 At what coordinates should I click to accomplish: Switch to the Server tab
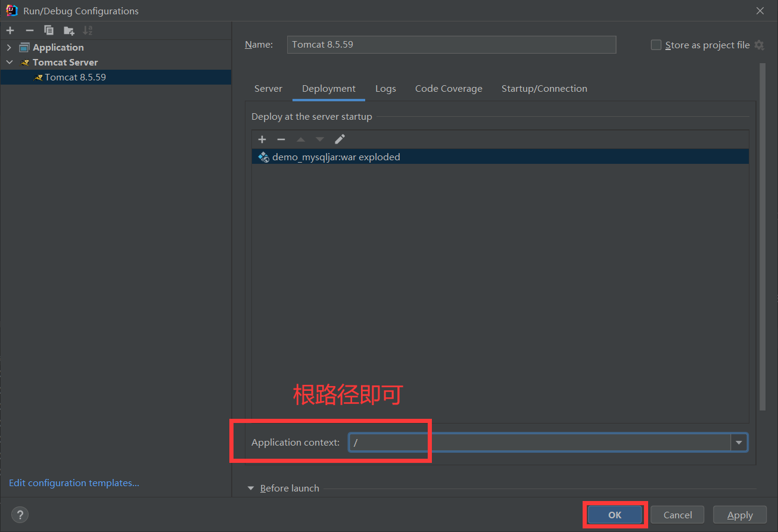tap(268, 88)
